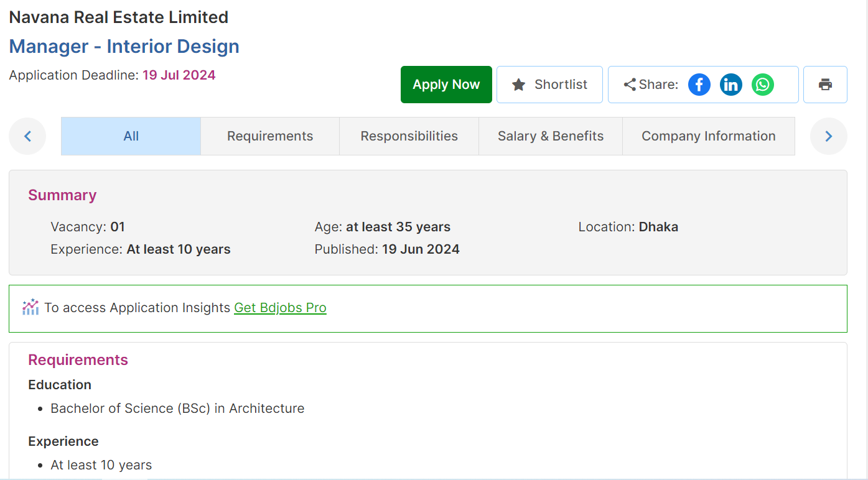Go to previous tabs with left chevron
Image resolution: width=868 pixels, height=480 pixels.
click(27, 136)
